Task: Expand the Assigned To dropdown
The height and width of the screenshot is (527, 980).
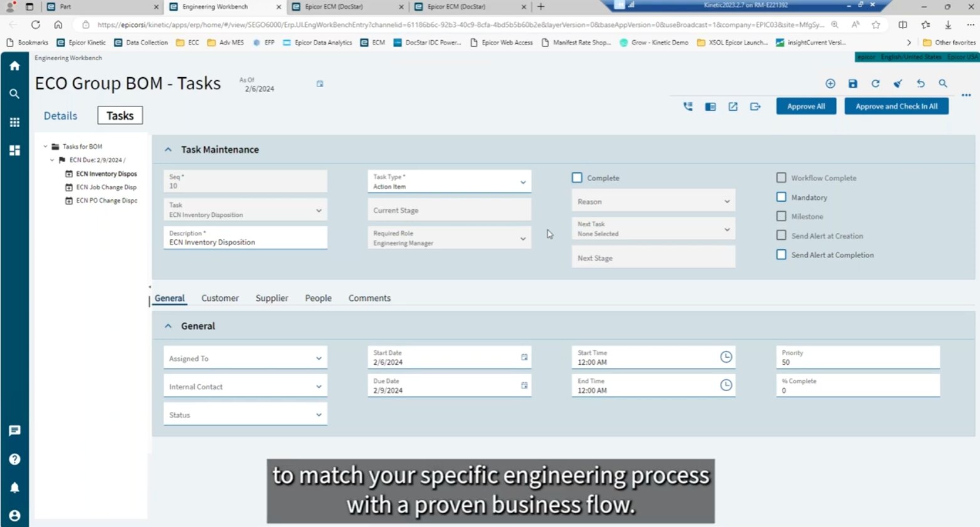Action: coord(318,358)
